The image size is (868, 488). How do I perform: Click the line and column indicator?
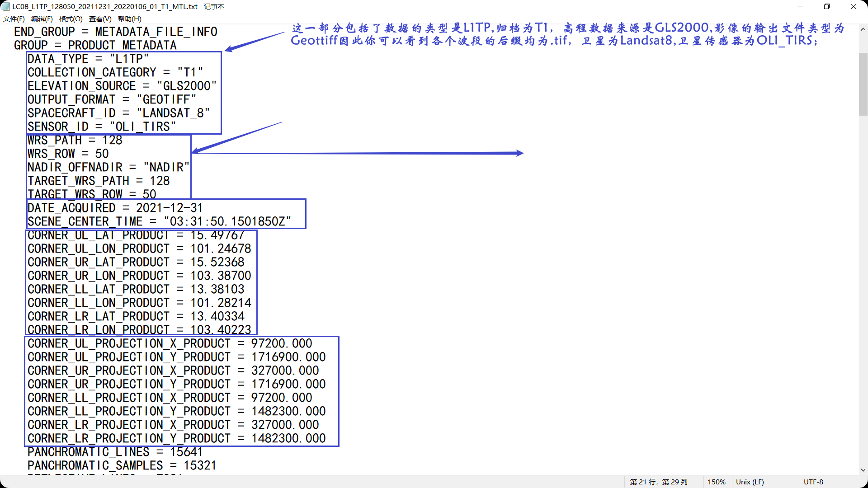click(659, 482)
